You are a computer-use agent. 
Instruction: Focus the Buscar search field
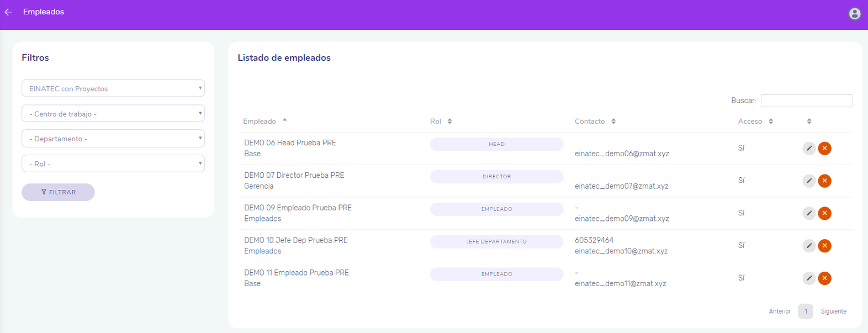pos(806,101)
